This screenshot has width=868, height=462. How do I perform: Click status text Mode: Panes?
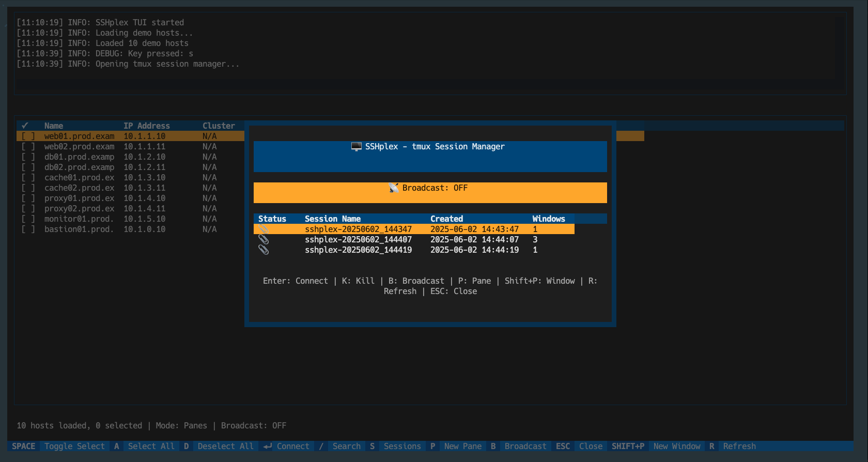[181, 426]
